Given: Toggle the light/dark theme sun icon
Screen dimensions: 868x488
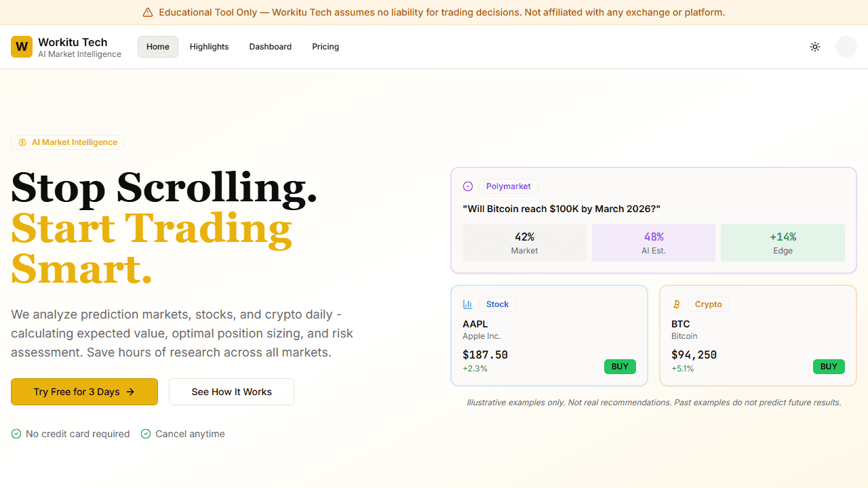Looking at the screenshot, I should pyautogui.click(x=815, y=47).
